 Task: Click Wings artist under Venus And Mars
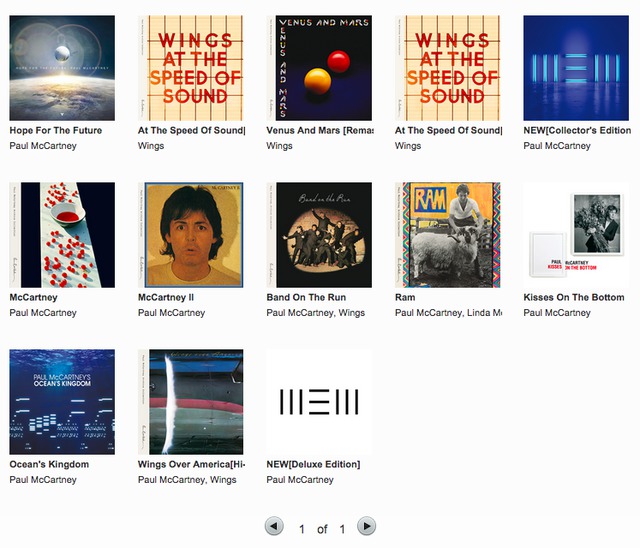[x=279, y=146]
